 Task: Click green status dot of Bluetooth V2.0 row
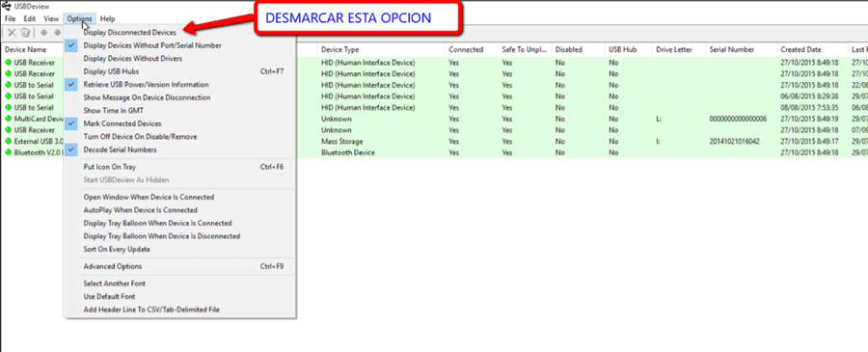(9, 152)
